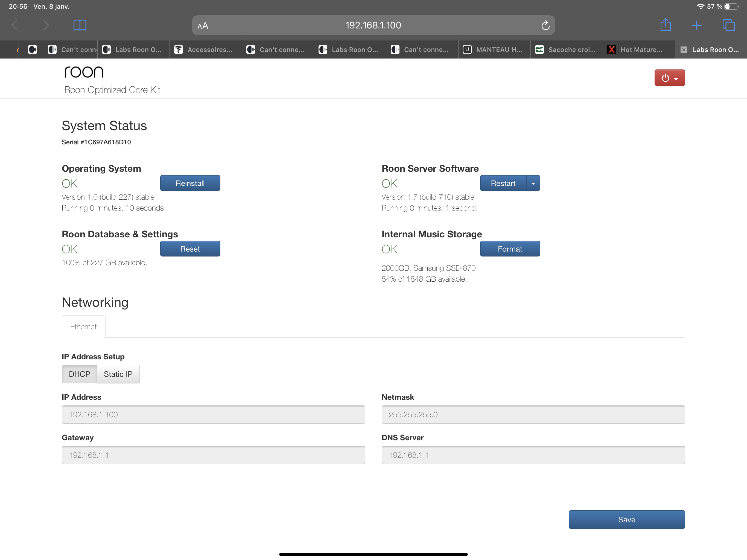Click the OK status under Internal Music Storage
Image resolution: width=747 pixels, height=560 pixels.
tap(389, 249)
